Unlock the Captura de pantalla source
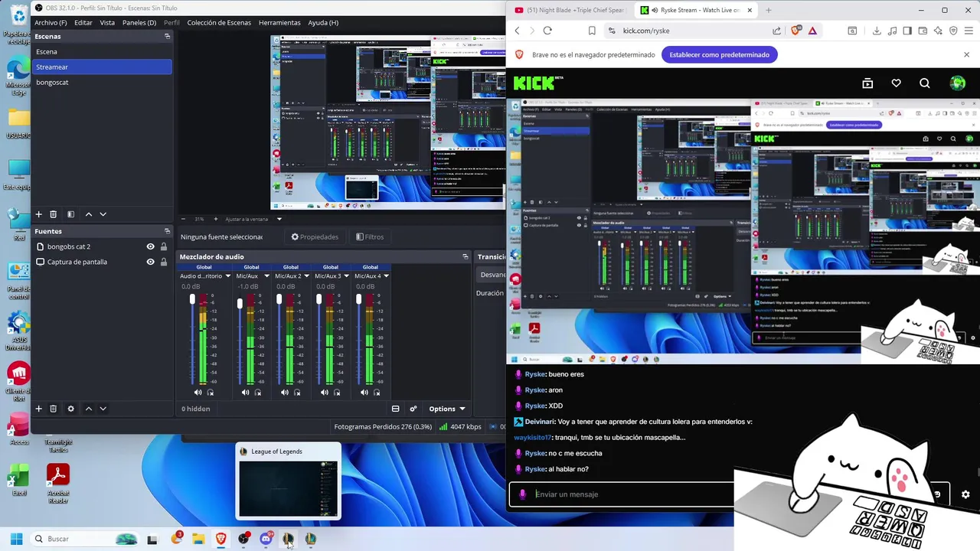This screenshot has height=551, width=980. 164,262
